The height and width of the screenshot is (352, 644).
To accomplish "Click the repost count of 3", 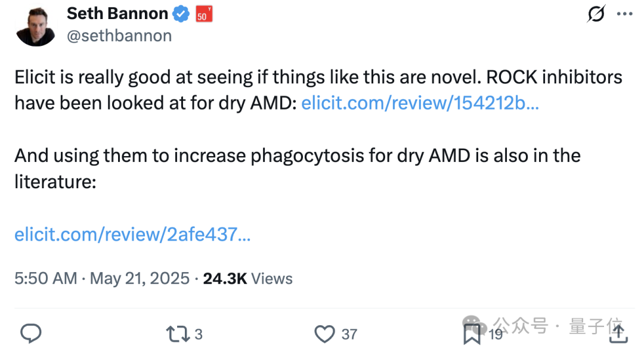I will [199, 334].
